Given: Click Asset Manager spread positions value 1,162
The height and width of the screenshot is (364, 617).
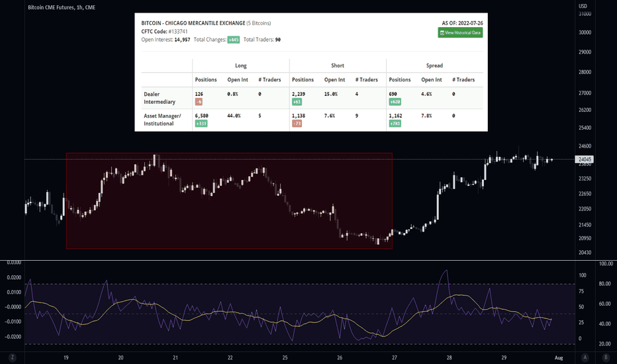Looking at the screenshot, I should [395, 116].
